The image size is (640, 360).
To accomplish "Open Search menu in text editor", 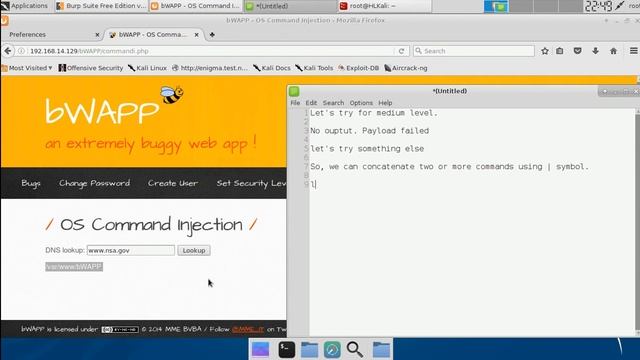I will [x=333, y=103].
